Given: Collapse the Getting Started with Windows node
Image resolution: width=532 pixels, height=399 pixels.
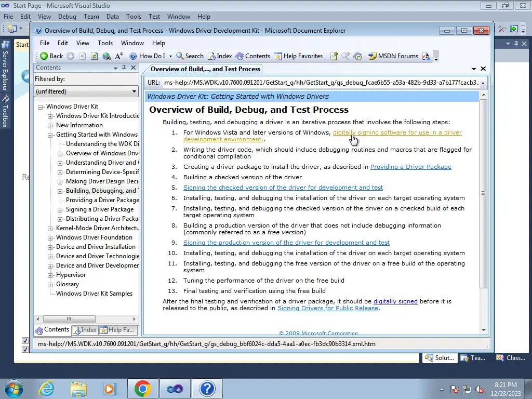Looking at the screenshot, I should point(50,135).
